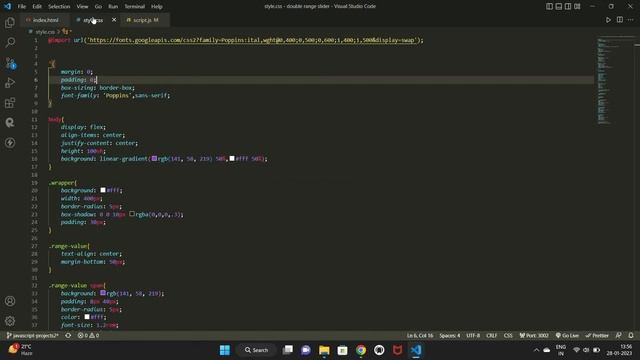This screenshot has width=640, height=360.
Task: Open the lightning bolt extension in activity bar
Action: (x=10, y=142)
